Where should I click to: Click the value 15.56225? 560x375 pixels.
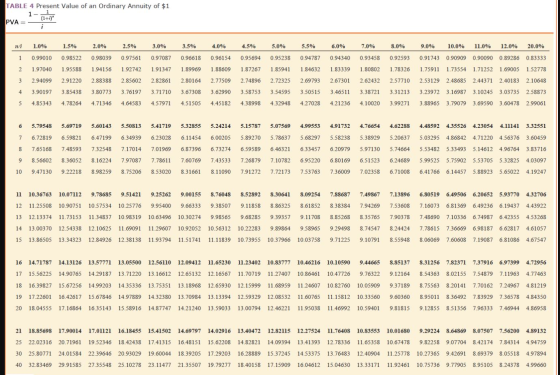click(40, 274)
